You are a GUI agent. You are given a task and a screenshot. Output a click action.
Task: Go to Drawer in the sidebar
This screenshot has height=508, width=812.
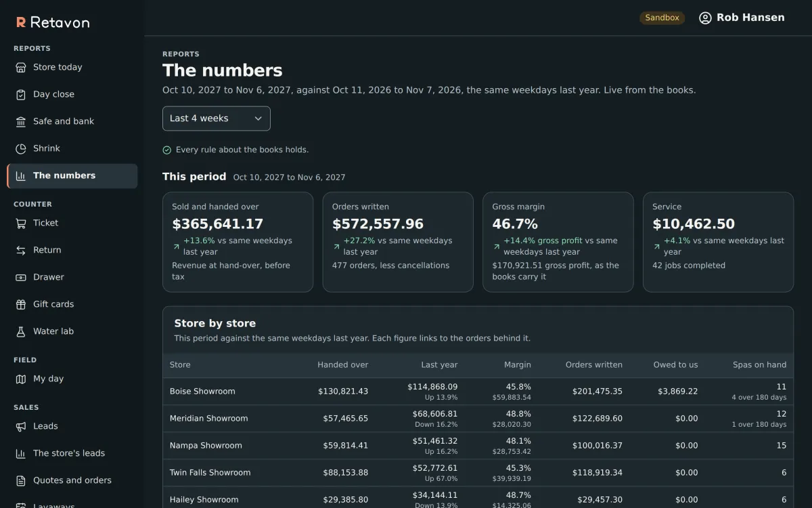[x=72, y=277]
